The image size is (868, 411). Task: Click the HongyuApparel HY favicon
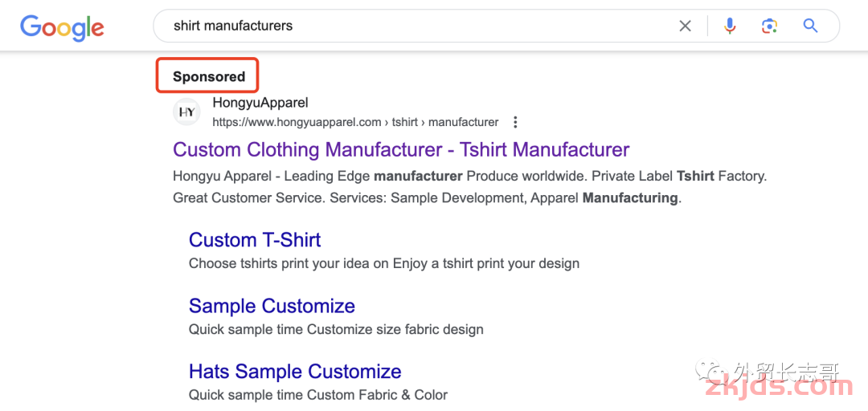click(x=186, y=112)
